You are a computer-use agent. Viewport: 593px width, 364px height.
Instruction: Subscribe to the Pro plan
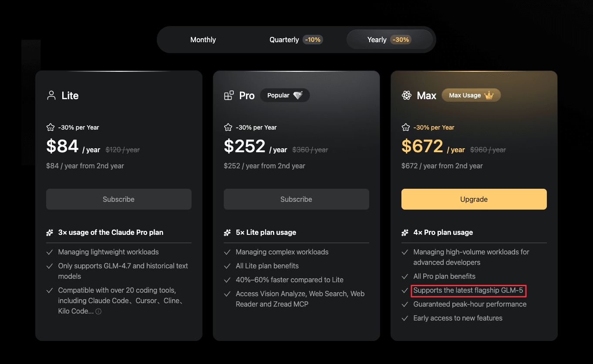tap(296, 199)
